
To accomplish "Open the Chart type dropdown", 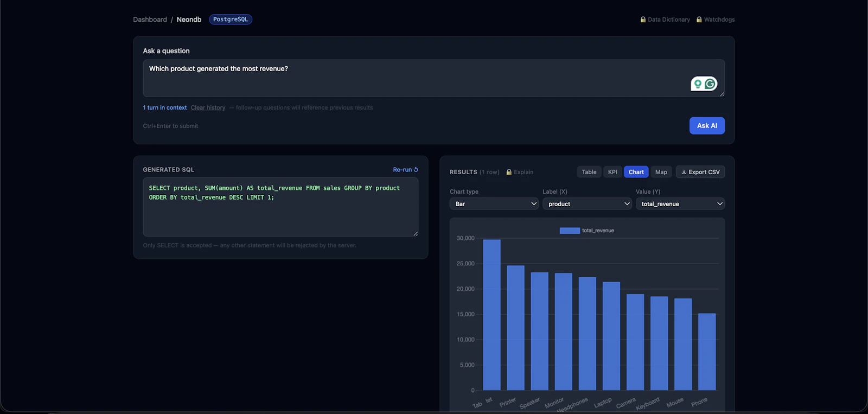I will 494,204.
